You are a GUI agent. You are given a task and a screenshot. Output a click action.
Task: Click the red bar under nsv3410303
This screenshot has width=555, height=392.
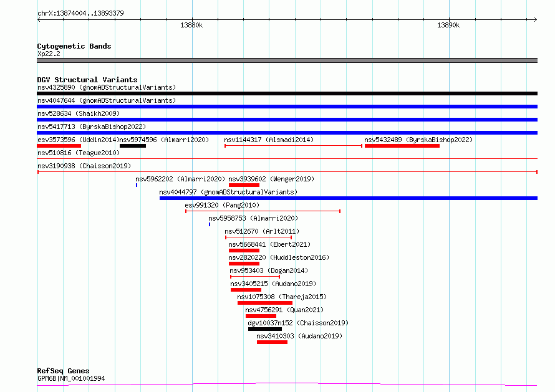pos(272,342)
